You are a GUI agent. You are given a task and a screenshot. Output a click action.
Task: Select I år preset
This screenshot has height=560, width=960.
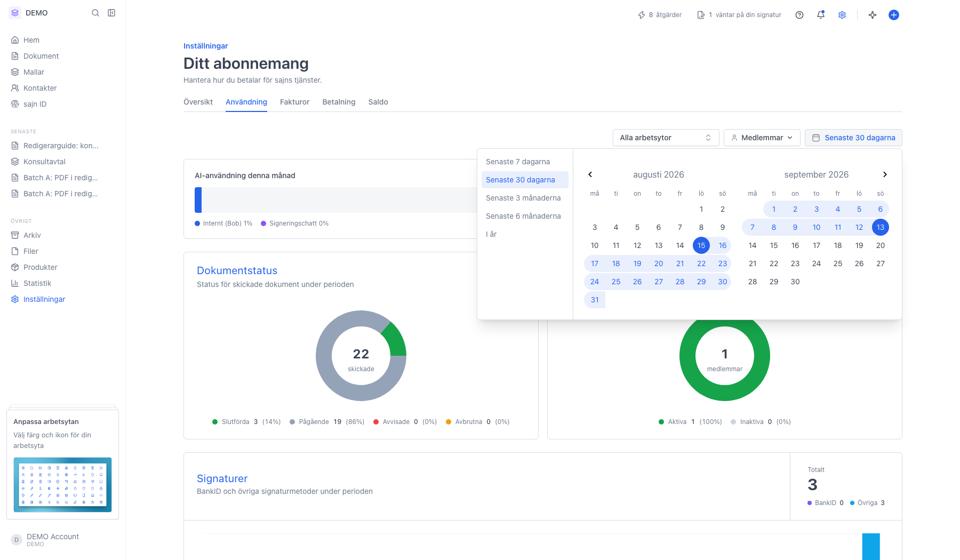click(x=525, y=234)
